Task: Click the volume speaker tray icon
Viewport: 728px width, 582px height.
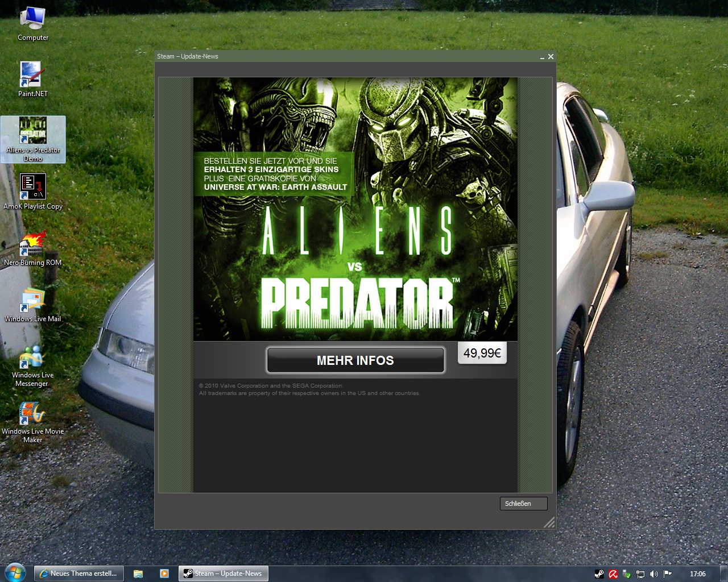Action: (x=654, y=574)
